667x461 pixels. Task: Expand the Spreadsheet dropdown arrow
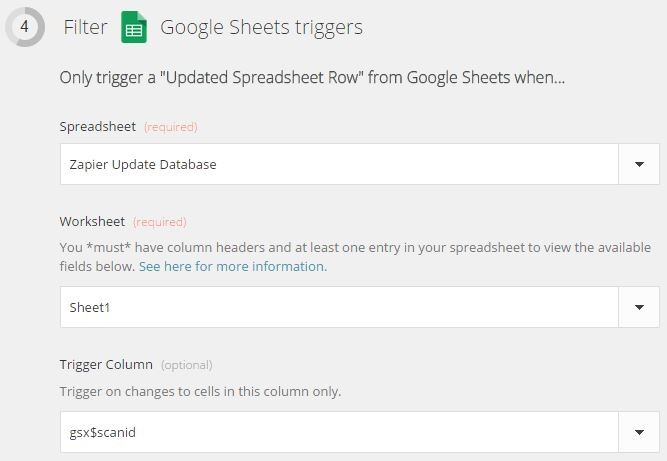coord(639,164)
